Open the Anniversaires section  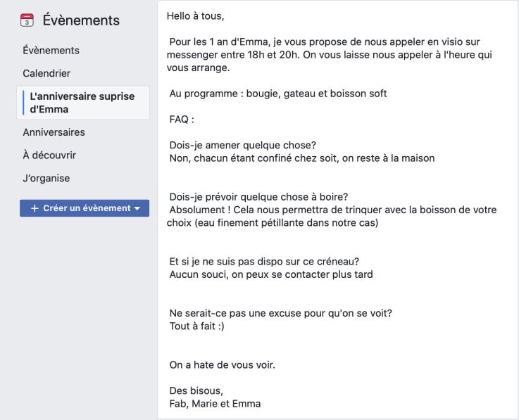54,132
